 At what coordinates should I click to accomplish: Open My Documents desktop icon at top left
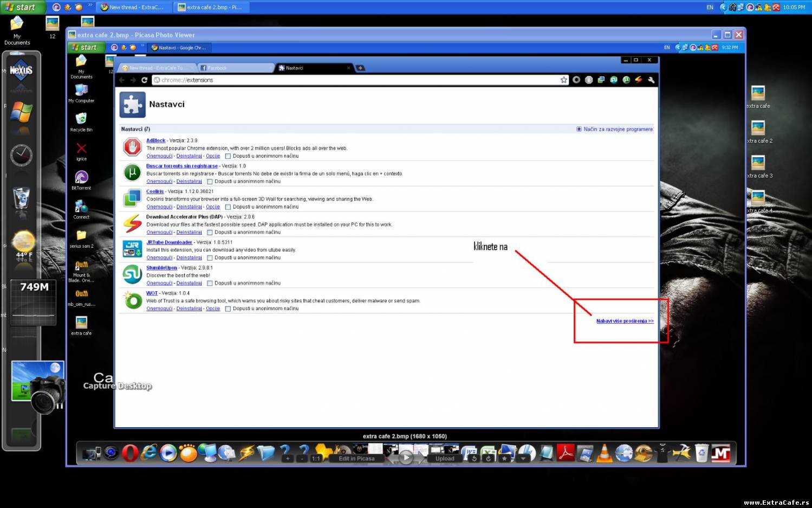coord(17,31)
